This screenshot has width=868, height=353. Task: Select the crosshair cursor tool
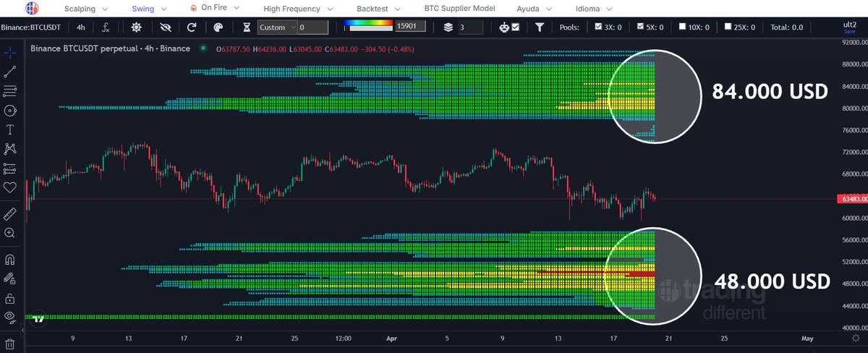click(10, 54)
